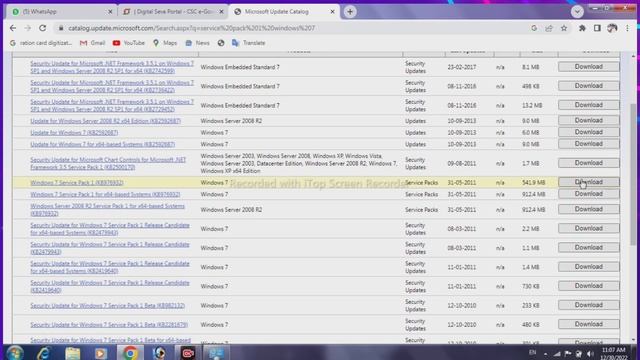Open the Translate bookmark
640x360 pixels.
pos(249,43)
